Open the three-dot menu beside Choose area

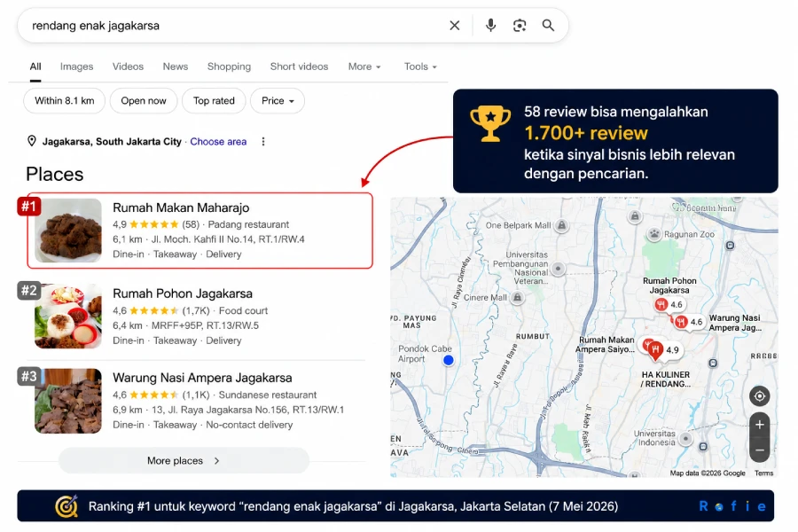coord(263,142)
